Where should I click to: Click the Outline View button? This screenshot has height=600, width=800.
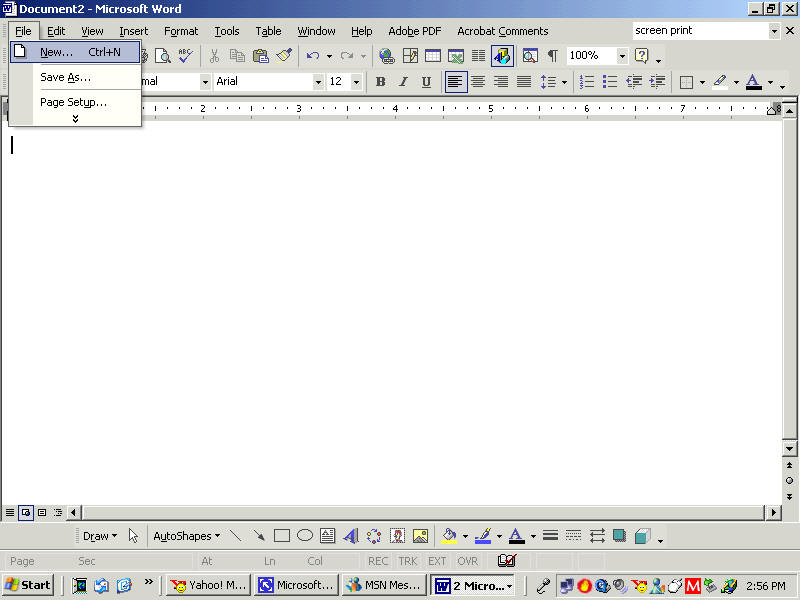(58, 512)
